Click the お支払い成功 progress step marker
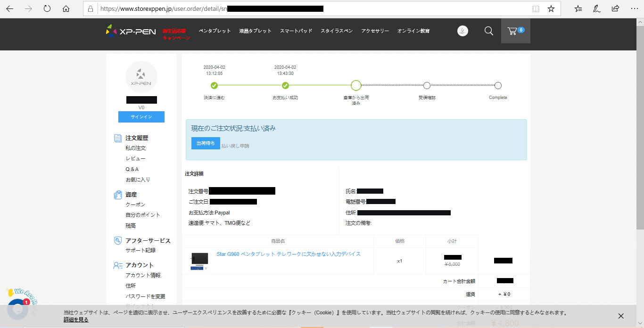The width and height of the screenshot is (644, 328). pyautogui.click(x=285, y=85)
